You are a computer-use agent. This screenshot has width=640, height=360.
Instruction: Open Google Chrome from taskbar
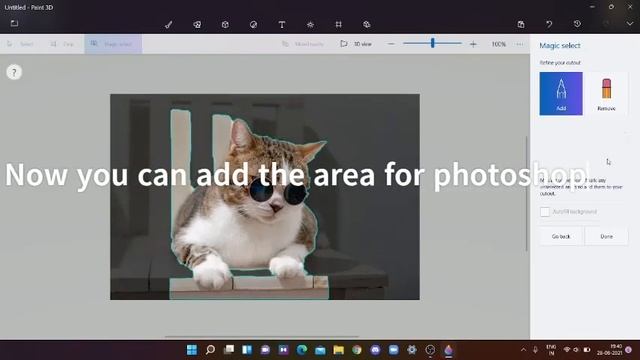point(357,350)
